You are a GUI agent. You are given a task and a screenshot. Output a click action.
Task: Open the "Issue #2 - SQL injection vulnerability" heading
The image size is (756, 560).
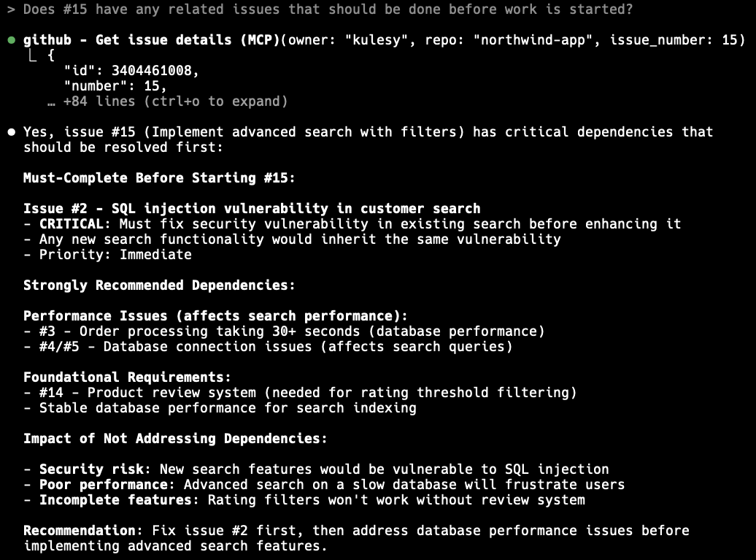[252, 209]
